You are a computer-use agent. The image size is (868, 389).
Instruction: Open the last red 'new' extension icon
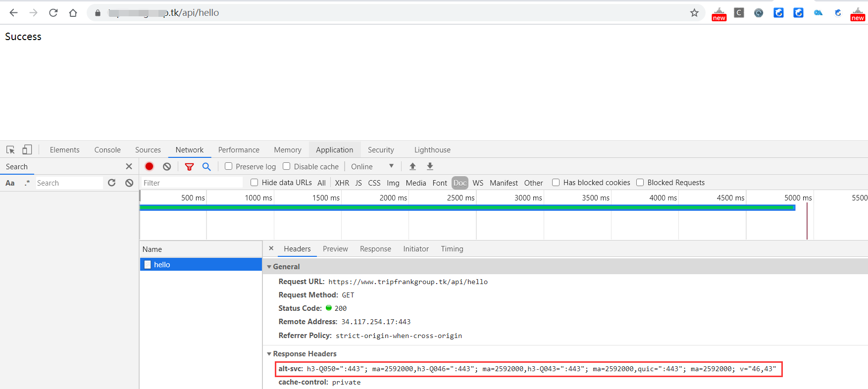858,14
